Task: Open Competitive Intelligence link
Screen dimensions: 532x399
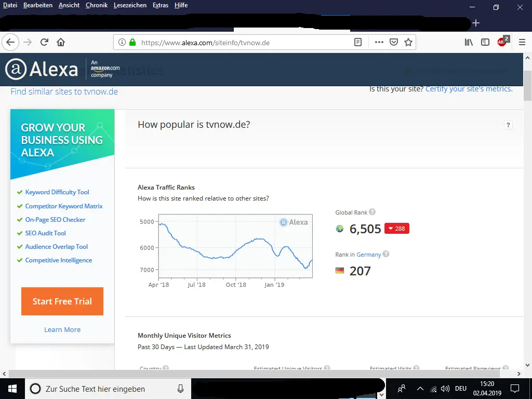Action: tap(58, 260)
